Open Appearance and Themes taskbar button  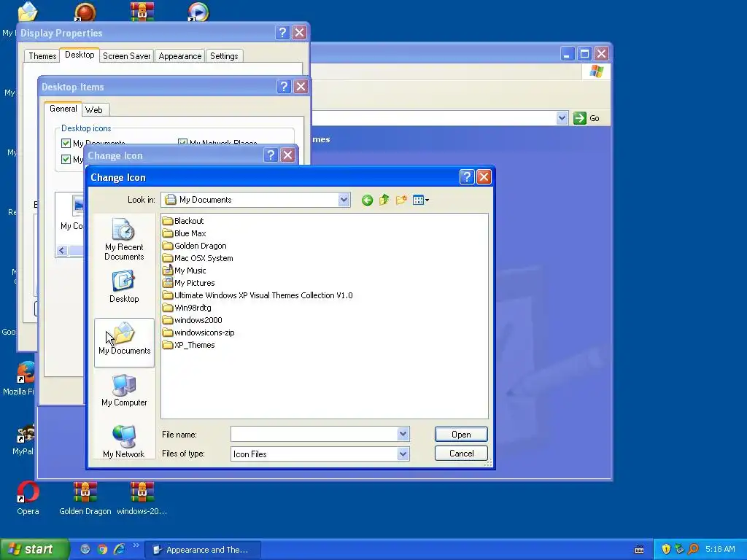click(x=203, y=550)
